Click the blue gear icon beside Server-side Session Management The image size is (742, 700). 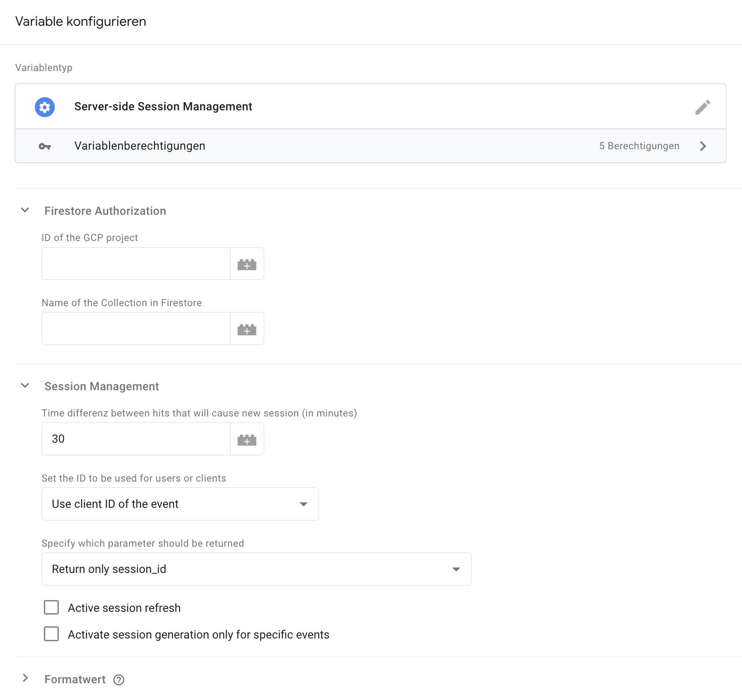tap(44, 107)
